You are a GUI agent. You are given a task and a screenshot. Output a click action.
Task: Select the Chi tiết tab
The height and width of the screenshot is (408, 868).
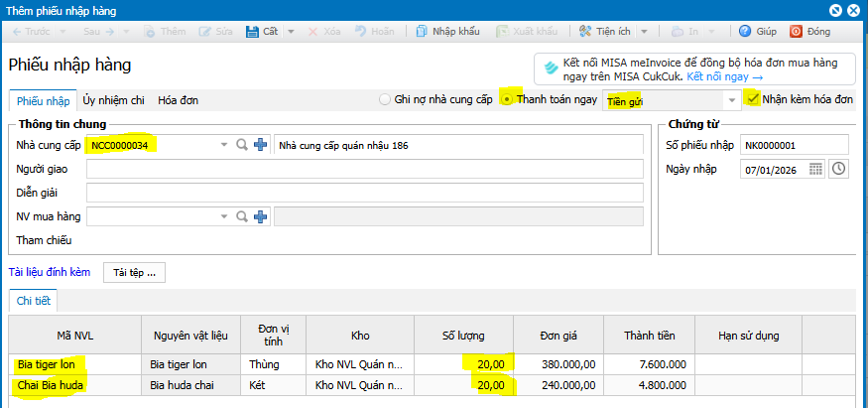tap(34, 301)
